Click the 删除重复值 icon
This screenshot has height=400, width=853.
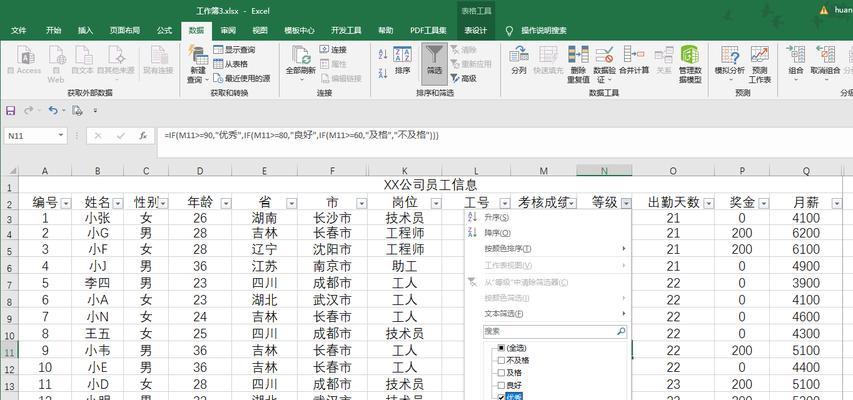tap(578, 55)
